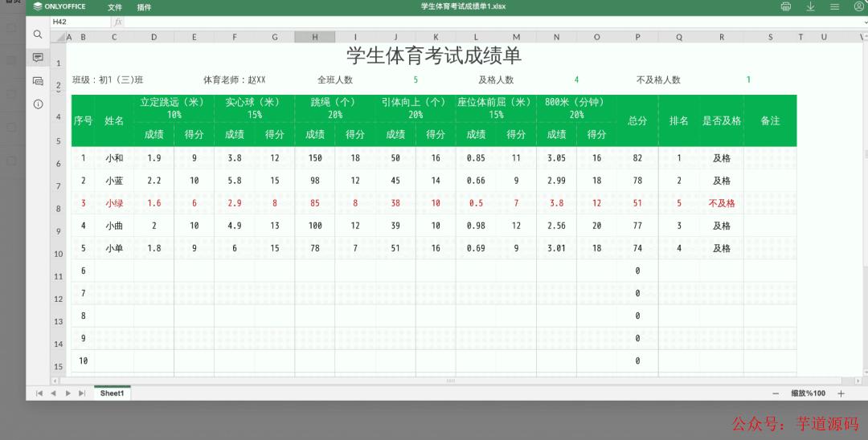Viewport: 868px width, 440px height.
Task: Click the 800米（分钟）20% header
Action: click(576, 108)
